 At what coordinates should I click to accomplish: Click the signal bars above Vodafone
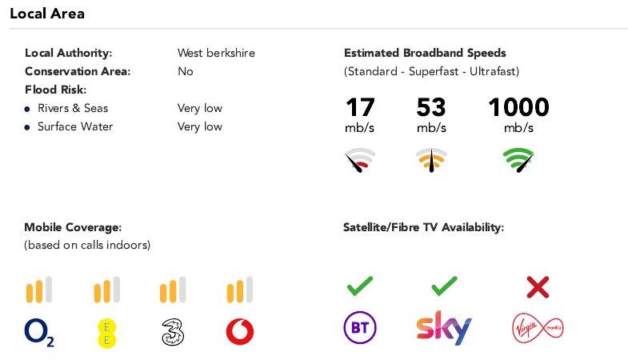coord(240,289)
